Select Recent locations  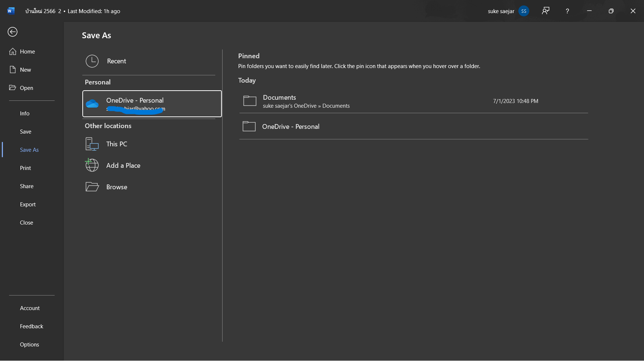(x=149, y=61)
